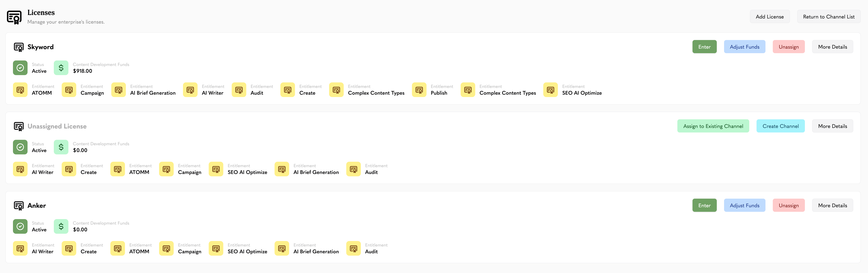
Task: Click the Unassigned License title text
Action: coord(57,126)
